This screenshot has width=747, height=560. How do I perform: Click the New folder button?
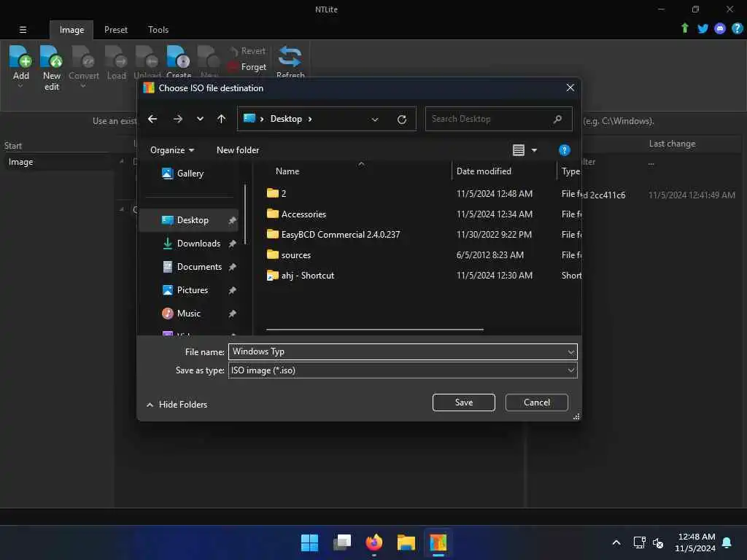[238, 150]
